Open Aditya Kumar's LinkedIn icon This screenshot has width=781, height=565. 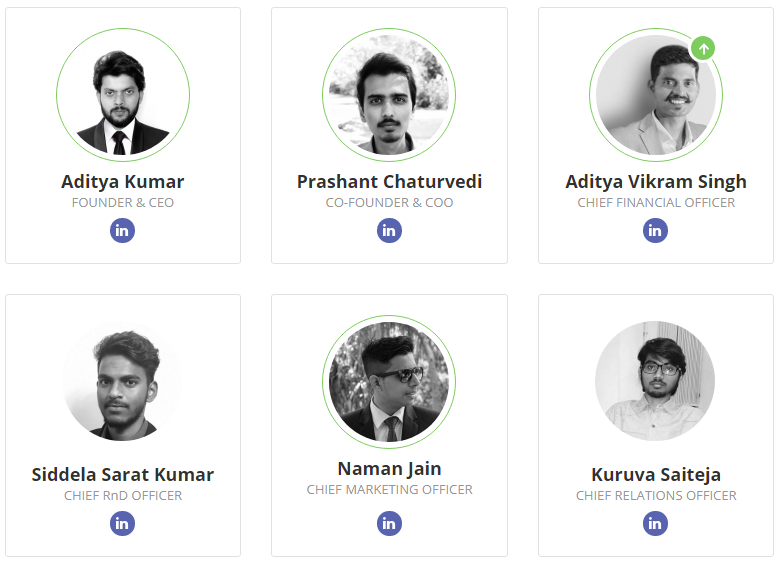pos(123,231)
